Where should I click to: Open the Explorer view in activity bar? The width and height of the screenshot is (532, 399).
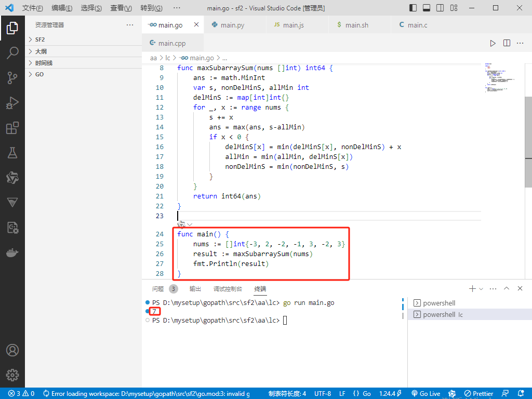click(x=12, y=28)
